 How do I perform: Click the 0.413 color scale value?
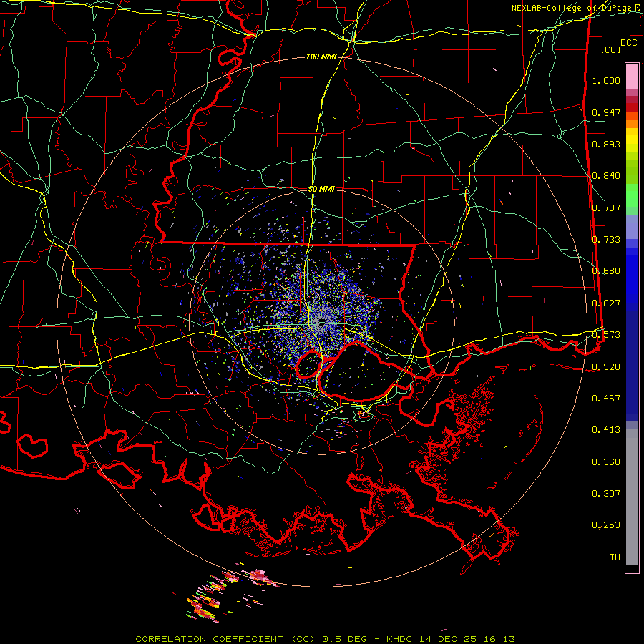(606, 430)
